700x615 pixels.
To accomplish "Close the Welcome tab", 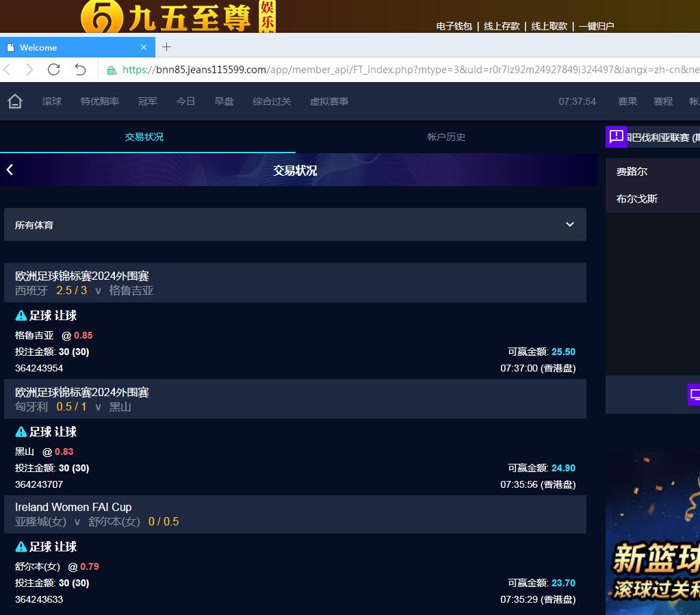I will [x=144, y=47].
